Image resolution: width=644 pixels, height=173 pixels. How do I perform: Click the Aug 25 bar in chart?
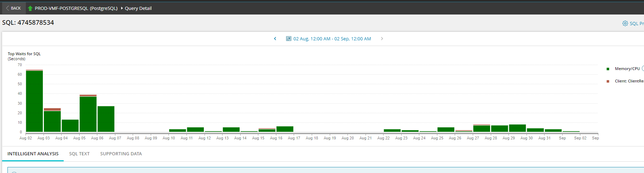click(x=446, y=129)
